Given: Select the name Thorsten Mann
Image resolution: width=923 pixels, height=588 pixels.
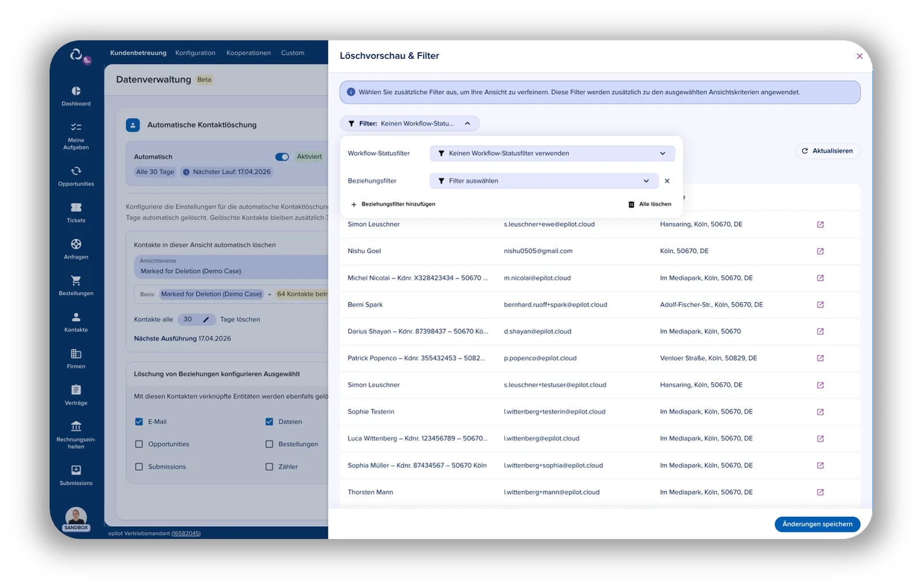Looking at the screenshot, I should coord(370,492).
